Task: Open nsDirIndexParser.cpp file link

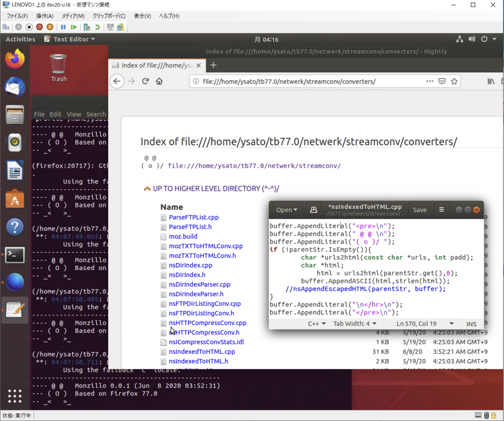Action: tap(199, 284)
